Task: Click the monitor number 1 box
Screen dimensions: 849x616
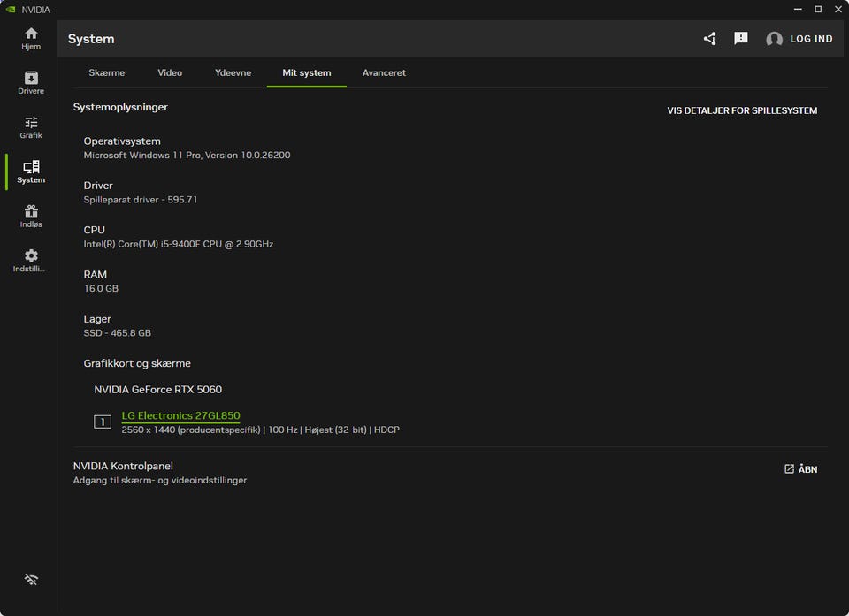Action: [103, 422]
